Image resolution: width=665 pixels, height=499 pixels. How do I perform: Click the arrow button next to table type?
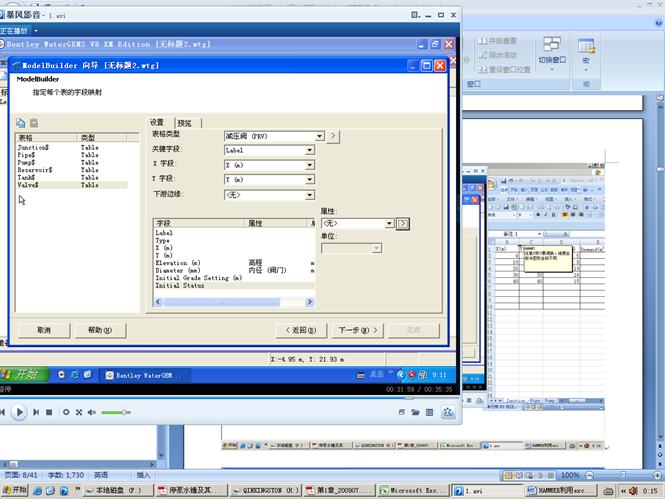point(334,136)
